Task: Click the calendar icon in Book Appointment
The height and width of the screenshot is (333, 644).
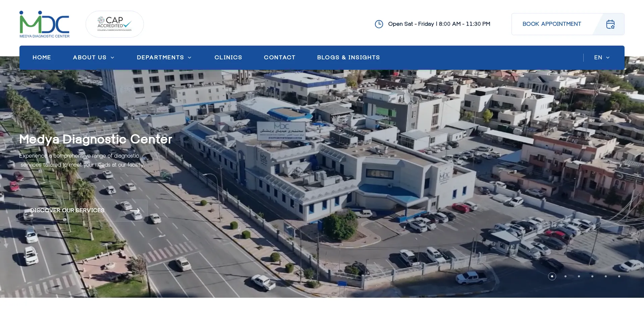Action: coord(610,24)
